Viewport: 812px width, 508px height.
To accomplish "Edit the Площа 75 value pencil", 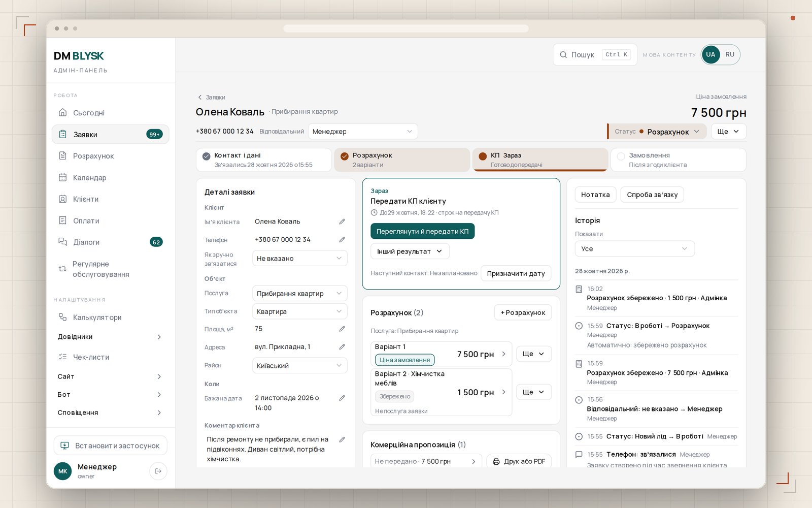I will [x=342, y=329].
